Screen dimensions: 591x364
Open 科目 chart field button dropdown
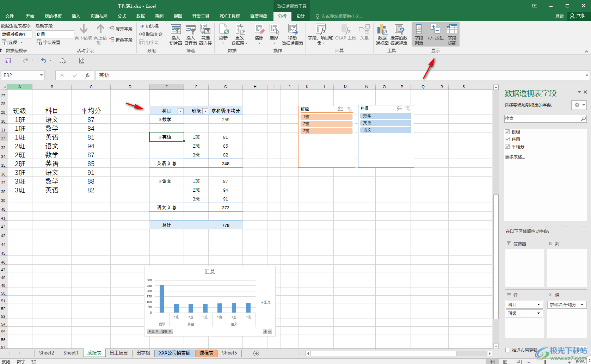153,331
